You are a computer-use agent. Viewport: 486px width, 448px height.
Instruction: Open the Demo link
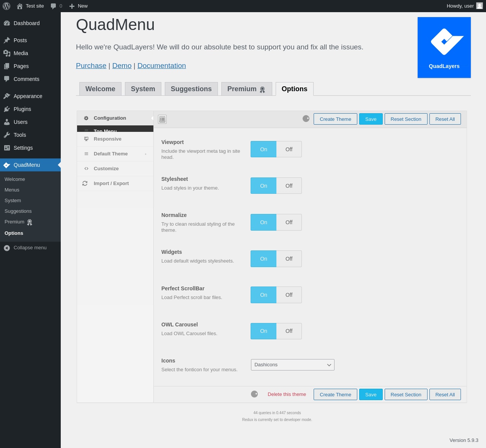(x=122, y=66)
